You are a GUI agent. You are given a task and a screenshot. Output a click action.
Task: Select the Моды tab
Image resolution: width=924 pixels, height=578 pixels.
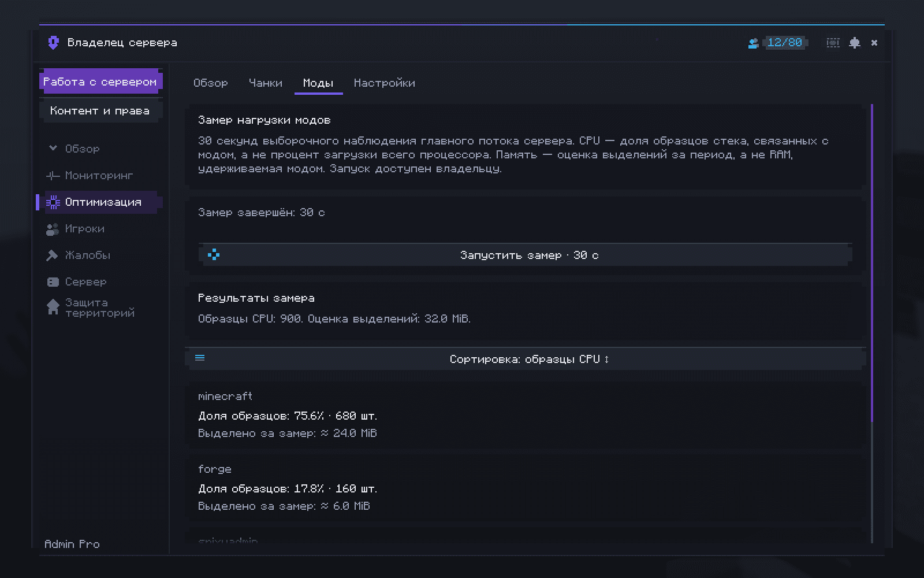tap(318, 83)
